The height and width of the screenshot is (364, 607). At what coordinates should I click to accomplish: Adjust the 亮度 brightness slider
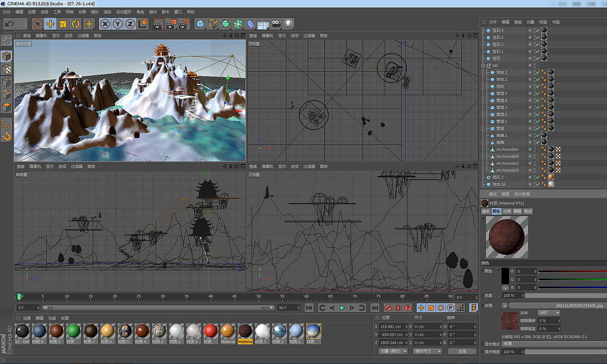click(x=565, y=295)
